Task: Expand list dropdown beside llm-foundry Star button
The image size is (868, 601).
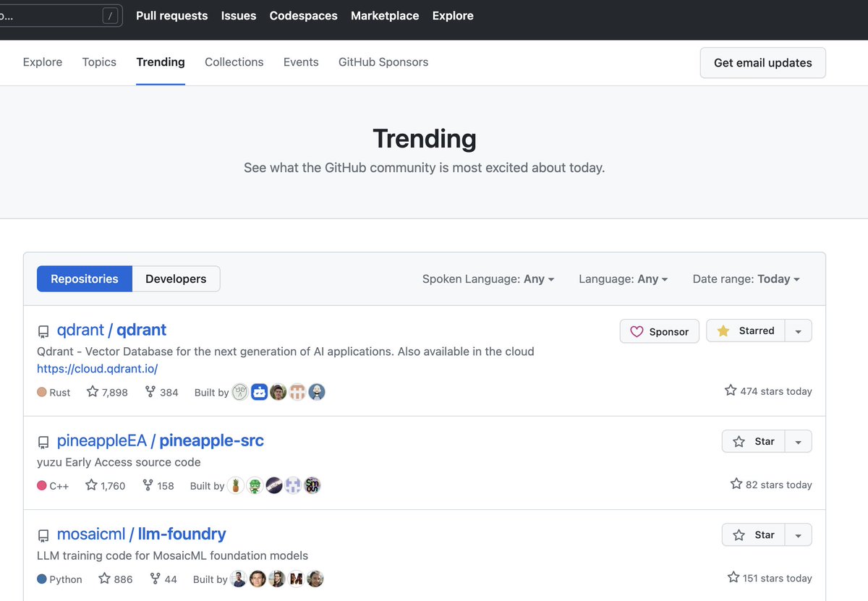Action: tap(799, 534)
